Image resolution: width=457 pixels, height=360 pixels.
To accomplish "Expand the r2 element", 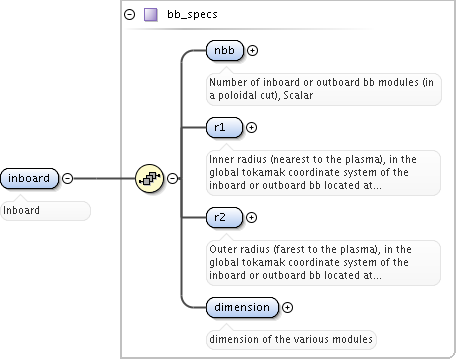I will click(251, 217).
